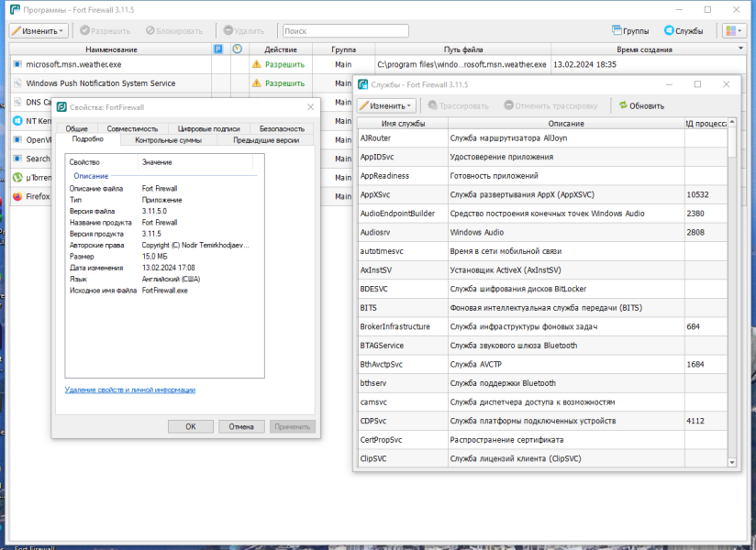Click Обновить in the Службы window
The height and width of the screenshot is (550, 756).
click(x=641, y=105)
